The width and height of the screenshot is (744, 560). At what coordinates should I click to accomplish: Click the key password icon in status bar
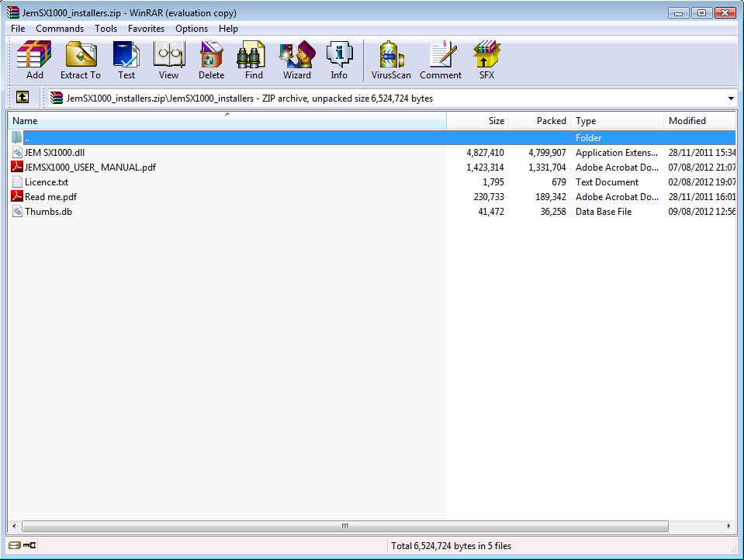29,545
